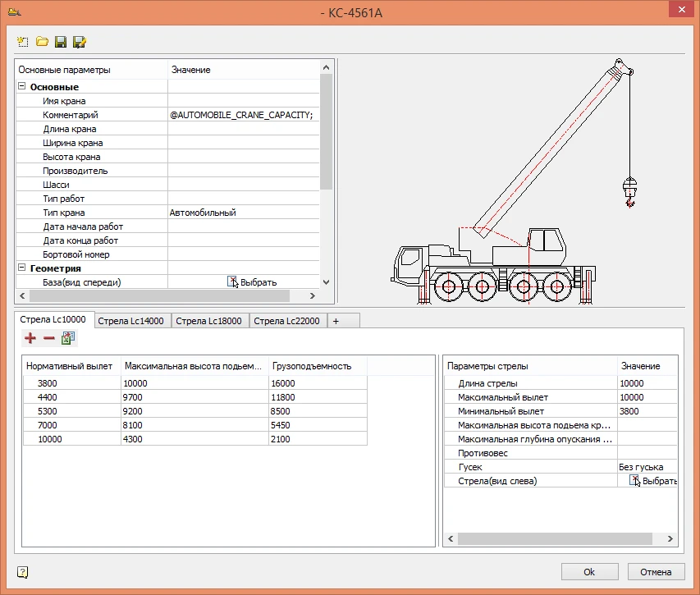Image resolution: width=700 pixels, height=595 pixels.
Task: Click the help icon in bottom-left corner
Action: click(x=23, y=572)
